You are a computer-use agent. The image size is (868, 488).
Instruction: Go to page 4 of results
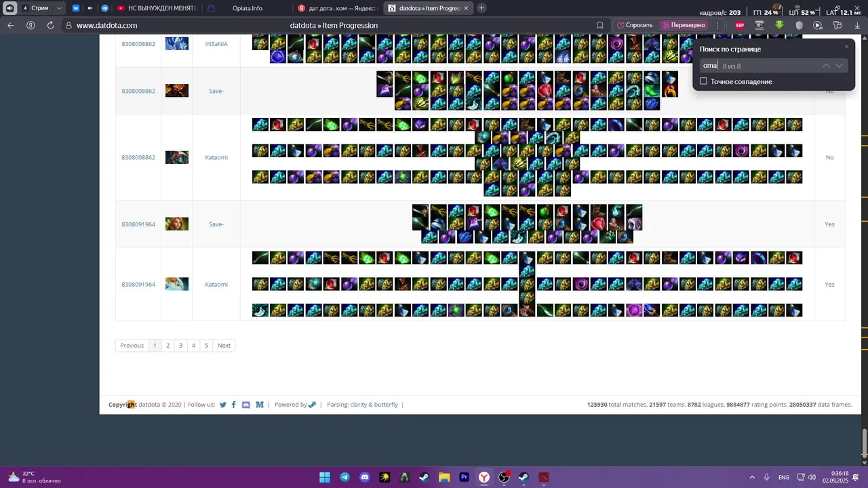click(193, 346)
